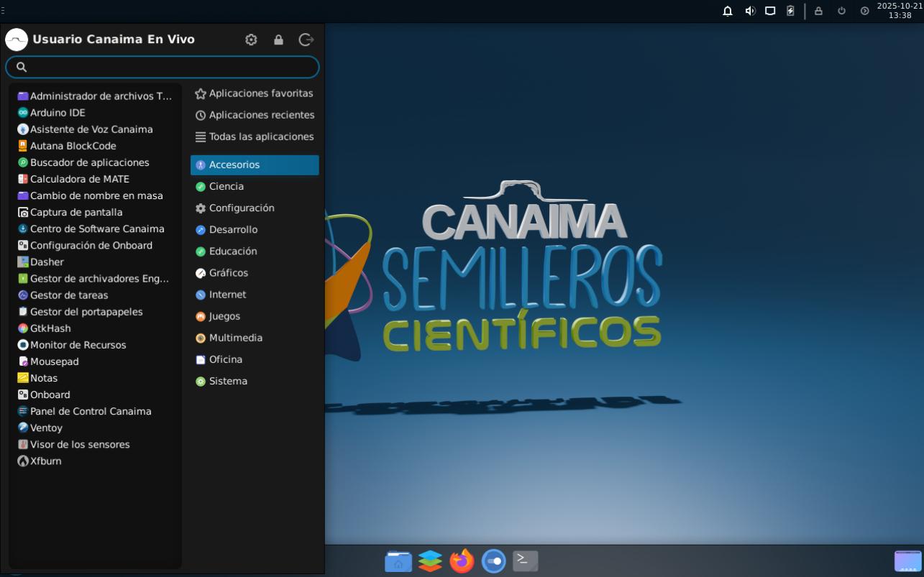The image size is (924, 577).
Task: Launch Firefox from the bottom dock
Action: point(462,560)
